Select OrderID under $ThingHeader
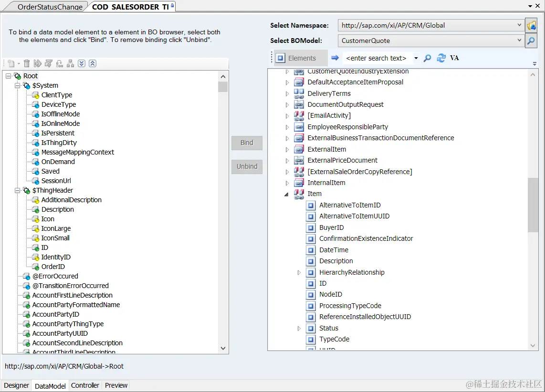Viewport: 545px width, 392px height. (x=53, y=267)
